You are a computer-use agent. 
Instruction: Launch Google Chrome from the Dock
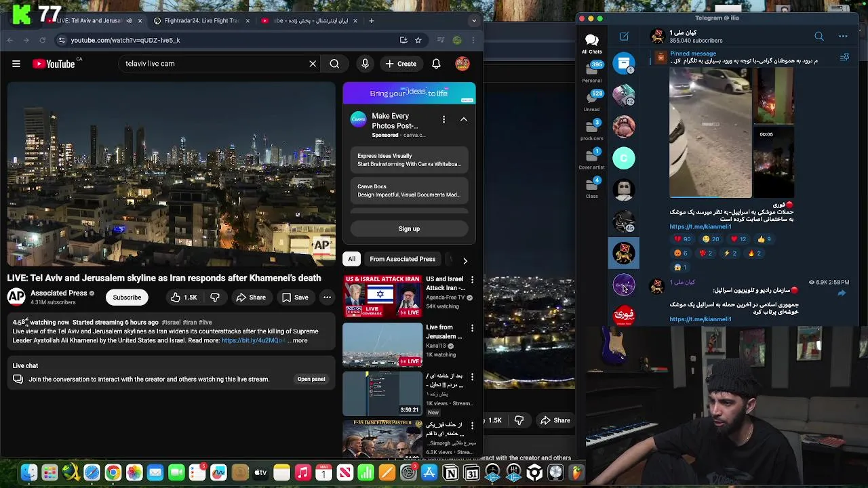113,472
